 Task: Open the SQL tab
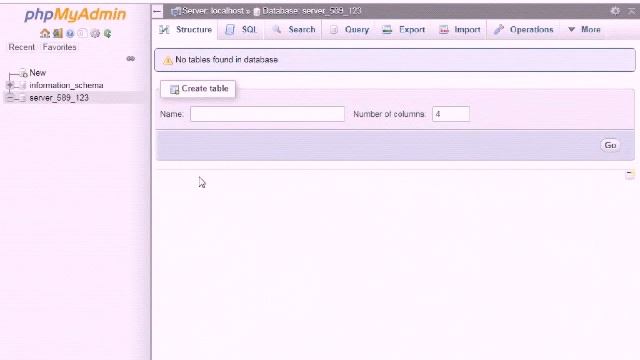(241, 30)
